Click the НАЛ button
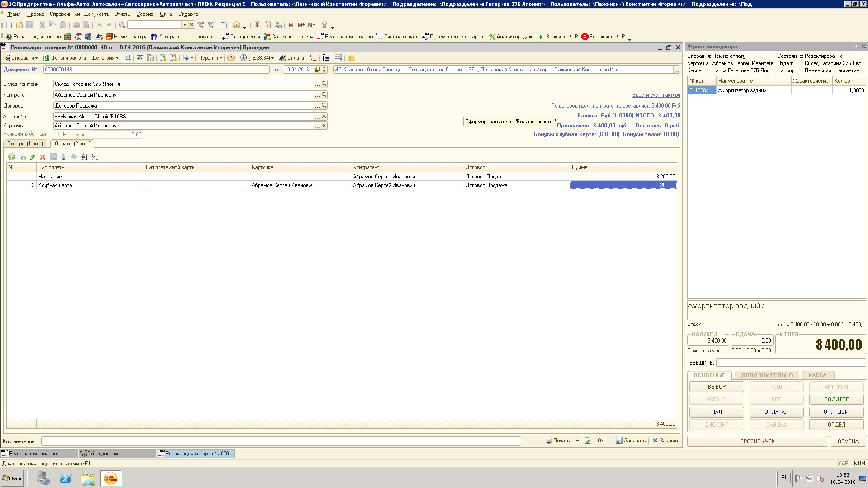 [717, 412]
